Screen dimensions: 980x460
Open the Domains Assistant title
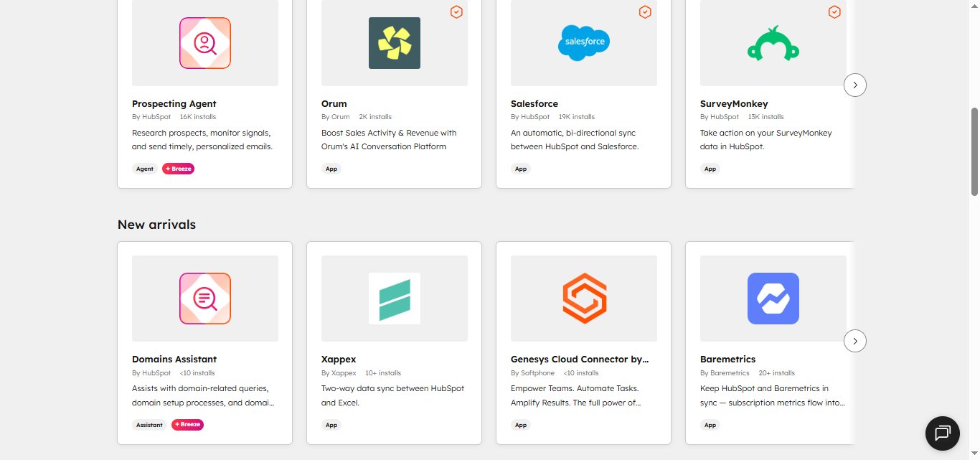coord(174,360)
